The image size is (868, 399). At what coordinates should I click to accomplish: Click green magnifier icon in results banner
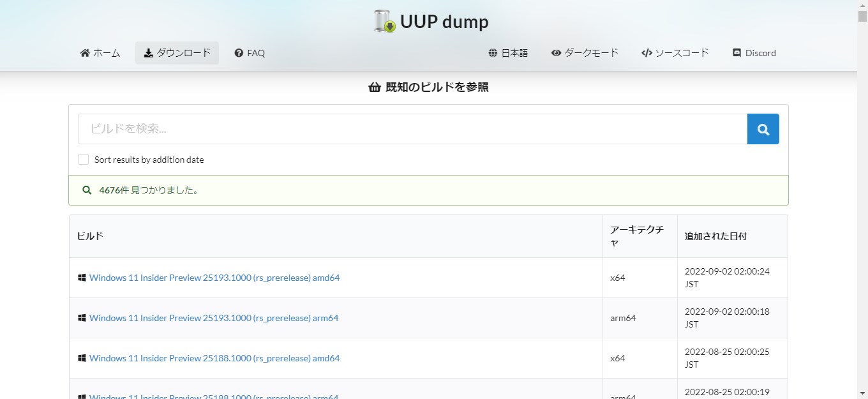click(87, 190)
